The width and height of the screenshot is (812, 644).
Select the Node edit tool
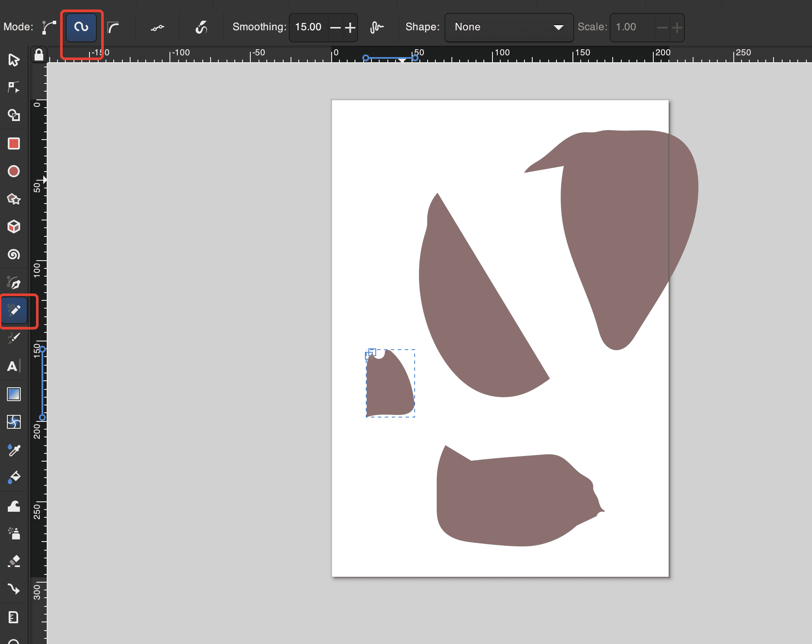14,87
